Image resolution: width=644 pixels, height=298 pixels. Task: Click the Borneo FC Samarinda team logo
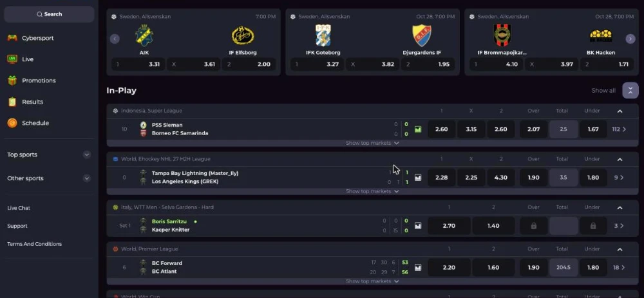click(144, 133)
